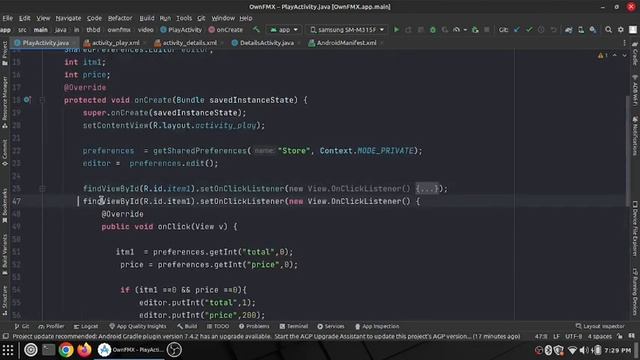Click Attach Debugger to Android Process icon
Viewport: 640px width, 360px height.
tap(475, 30)
